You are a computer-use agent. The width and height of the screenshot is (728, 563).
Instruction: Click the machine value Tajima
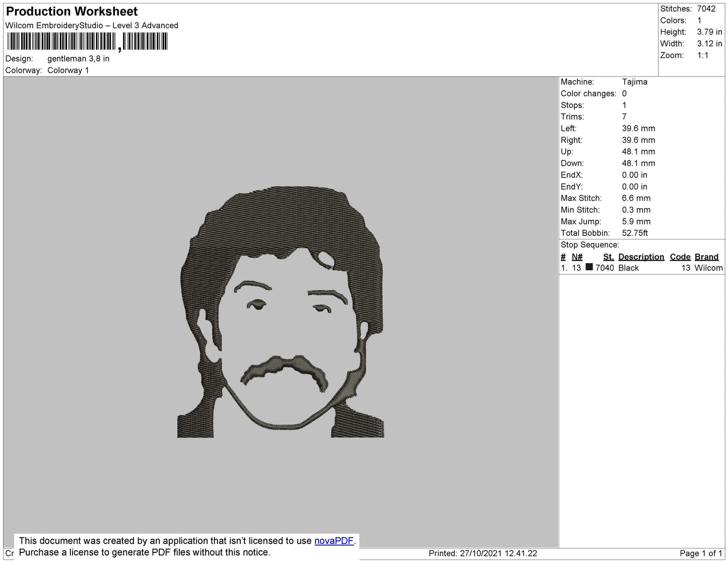634,82
